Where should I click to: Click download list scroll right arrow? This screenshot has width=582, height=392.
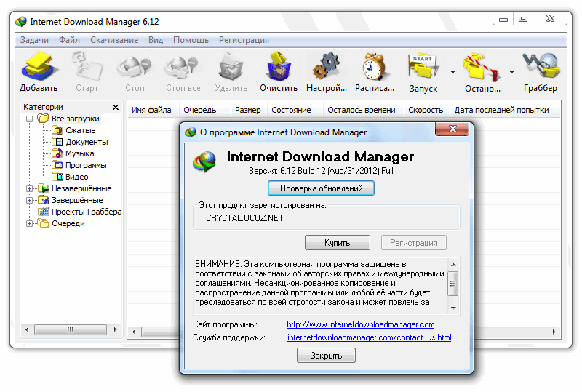coord(554,332)
